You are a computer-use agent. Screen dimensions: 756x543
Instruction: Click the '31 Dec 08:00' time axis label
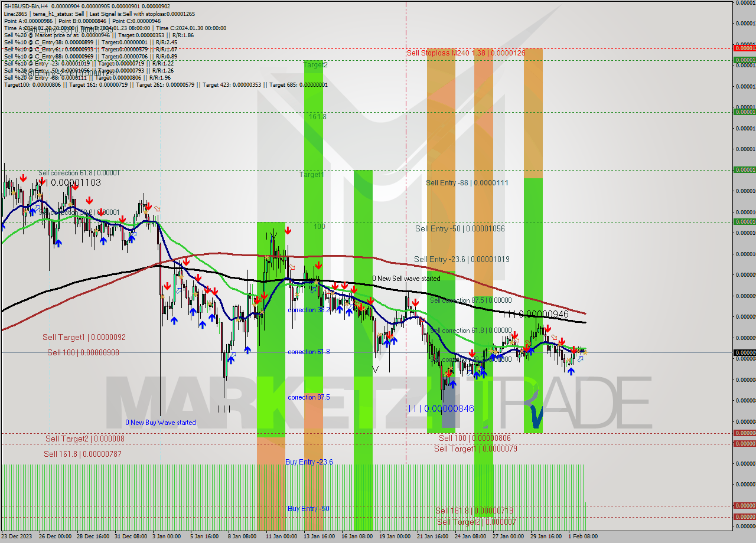pyautogui.click(x=131, y=537)
